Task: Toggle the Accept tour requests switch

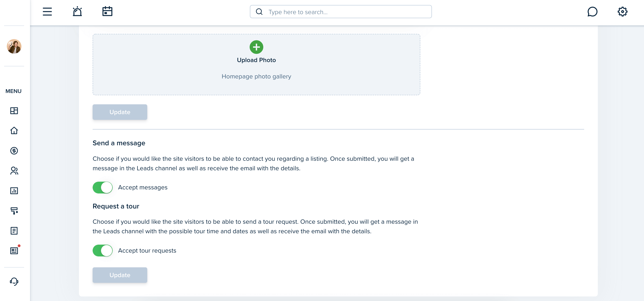Action: (x=102, y=251)
